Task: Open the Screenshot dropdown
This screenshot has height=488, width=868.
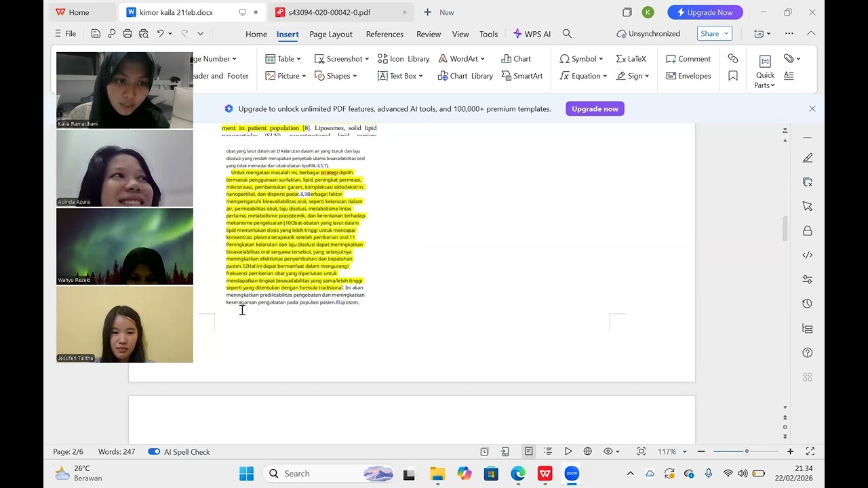Action: [x=342, y=59]
